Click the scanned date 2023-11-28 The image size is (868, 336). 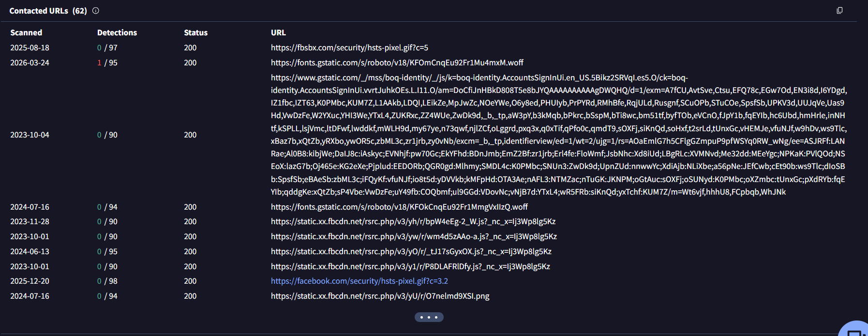coord(30,221)
